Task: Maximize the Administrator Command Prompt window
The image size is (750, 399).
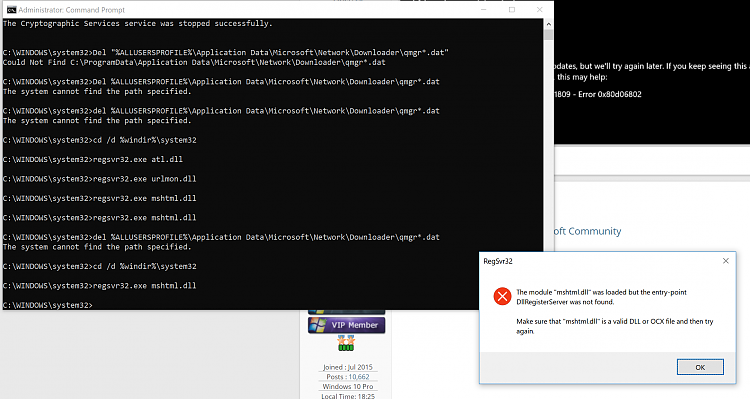Action: 512,10
